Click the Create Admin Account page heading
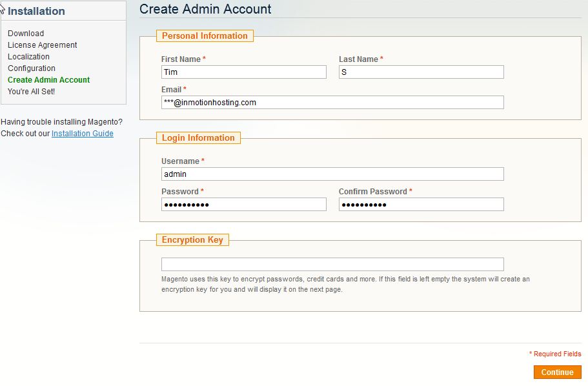Image resolution: width=588 pixels, height=386 pixels. [205, 9]
